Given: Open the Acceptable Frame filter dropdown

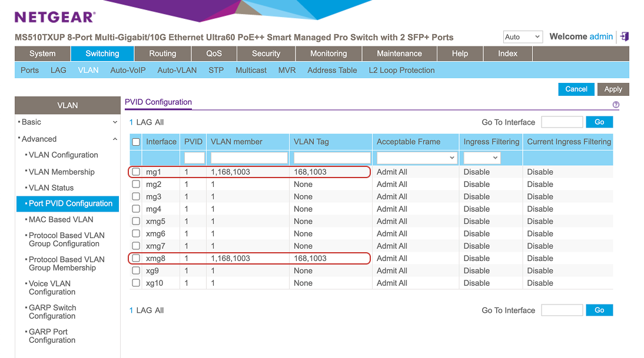Looking at the screenshot, I should point(416,158).
